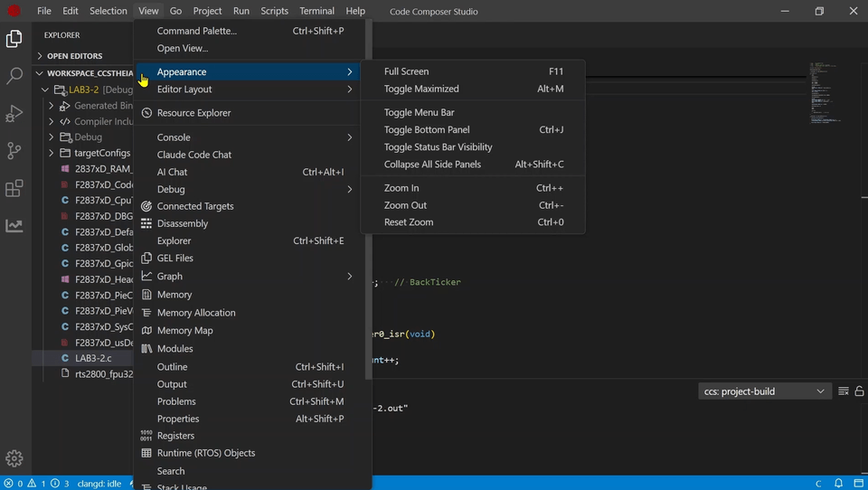Viewport: 868px width, 490px height.
Task: Open the Scripts menu
Action: [275, 11]
